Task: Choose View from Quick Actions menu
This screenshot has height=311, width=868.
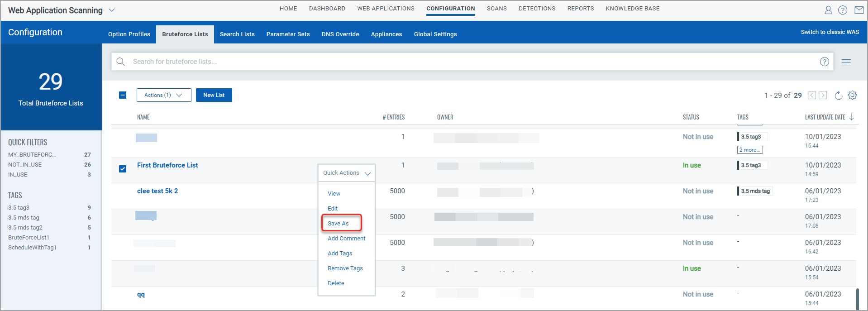Action: tap(334, 194)
